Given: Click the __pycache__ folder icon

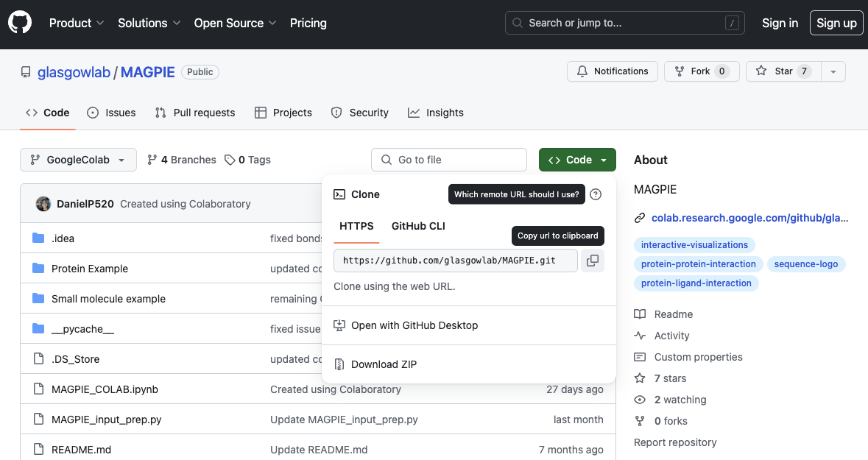Looking at the screenshot, I should point(38,329).
